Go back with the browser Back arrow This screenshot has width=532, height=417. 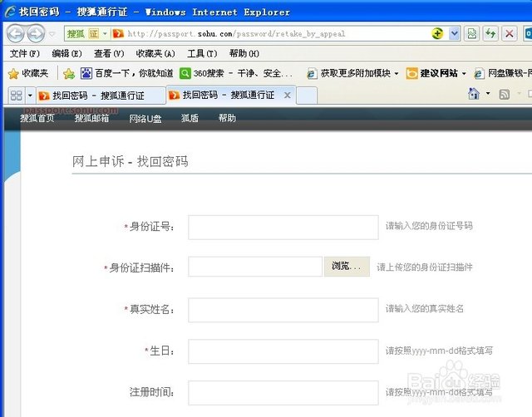[x=16, y=33]
